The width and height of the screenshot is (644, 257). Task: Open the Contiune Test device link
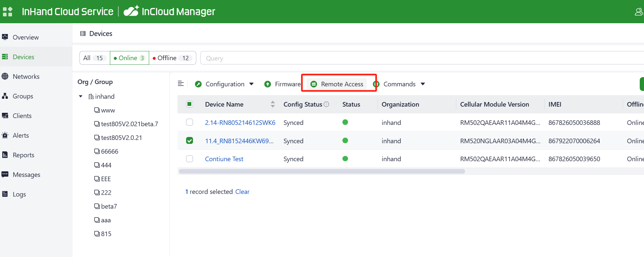224,159
